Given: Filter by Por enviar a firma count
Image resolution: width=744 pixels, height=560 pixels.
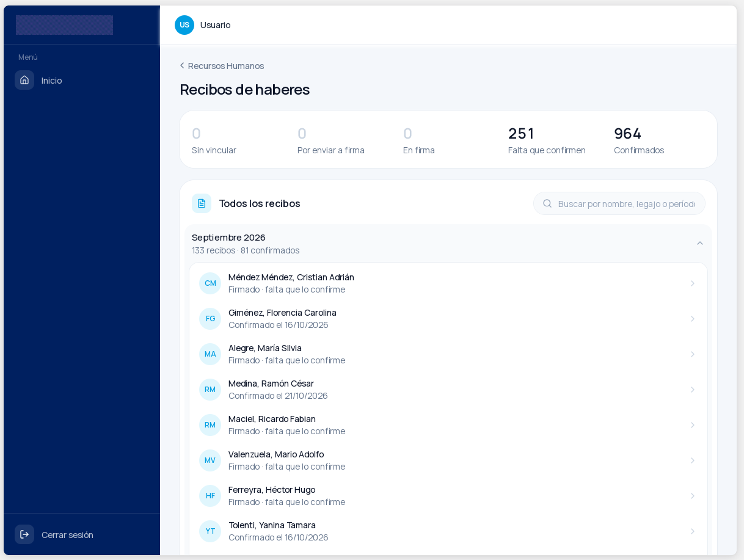Looking at the screenshot, I should pyautogui.click(x=331, y=140).
